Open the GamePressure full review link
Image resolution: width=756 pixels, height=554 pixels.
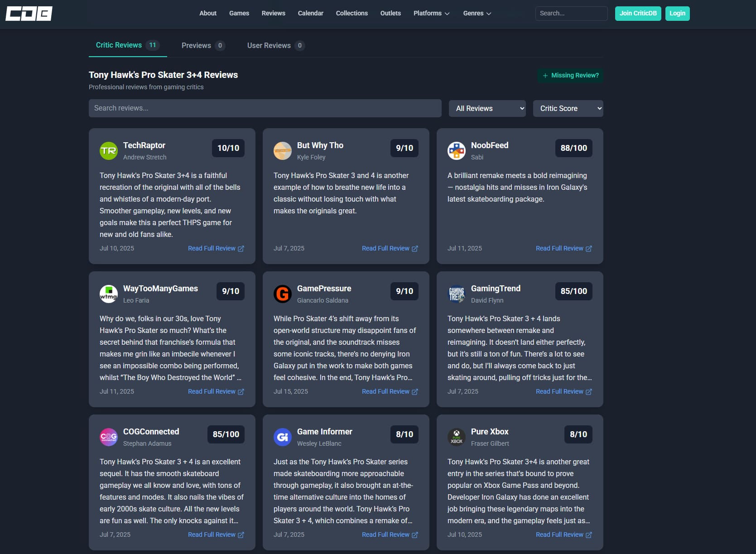pos(390,391)
